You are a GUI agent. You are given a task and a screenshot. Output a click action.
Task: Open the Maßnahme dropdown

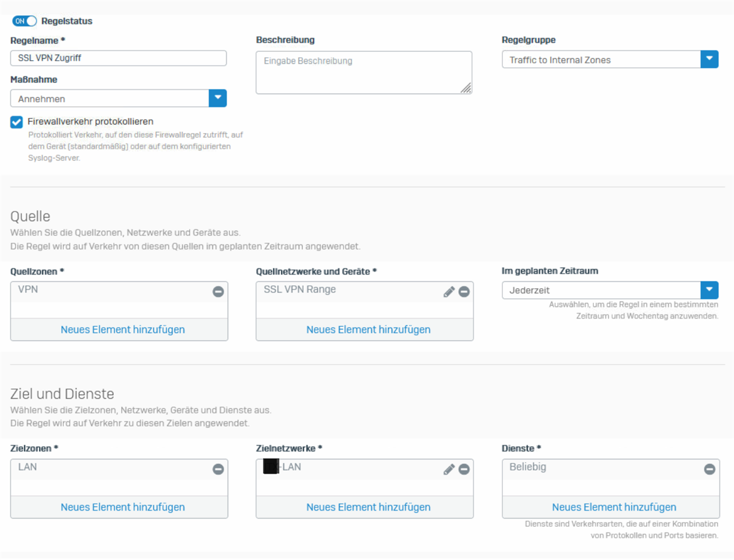[x=218, y=98]
